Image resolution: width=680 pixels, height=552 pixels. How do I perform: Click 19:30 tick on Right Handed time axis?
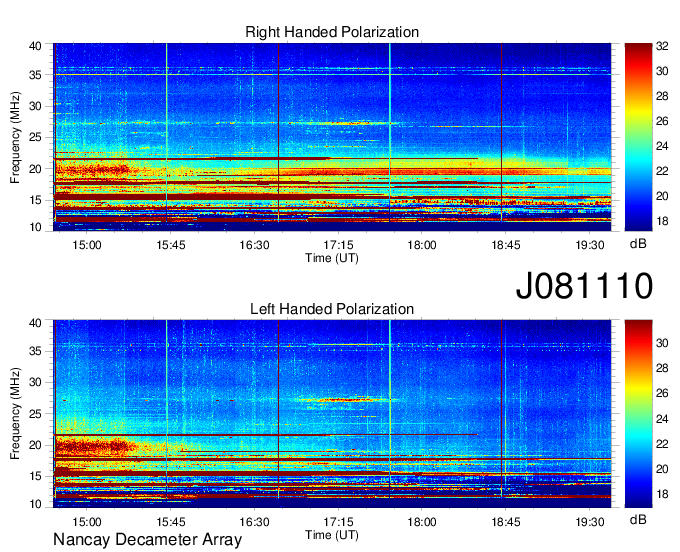[x=590, y=245]
